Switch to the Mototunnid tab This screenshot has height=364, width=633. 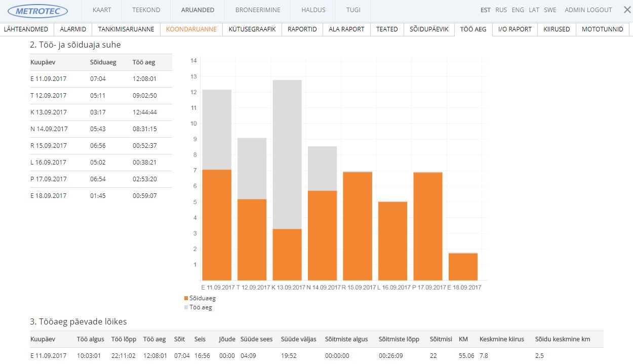click(602, 29)
